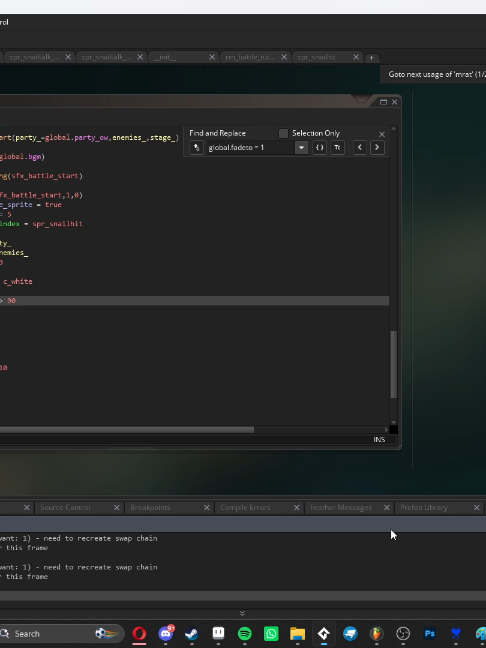Close the Source Control tab
The height and width of the screenshot is (648, 486).
117,507
